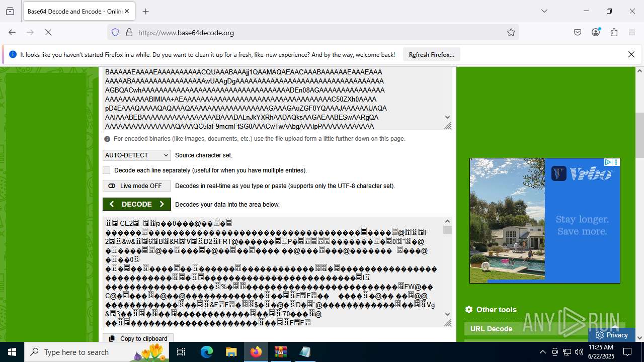Viewport: 644px width, 362px height.
Task: Click the Refresh Firefox button
Action: point(431,54)
